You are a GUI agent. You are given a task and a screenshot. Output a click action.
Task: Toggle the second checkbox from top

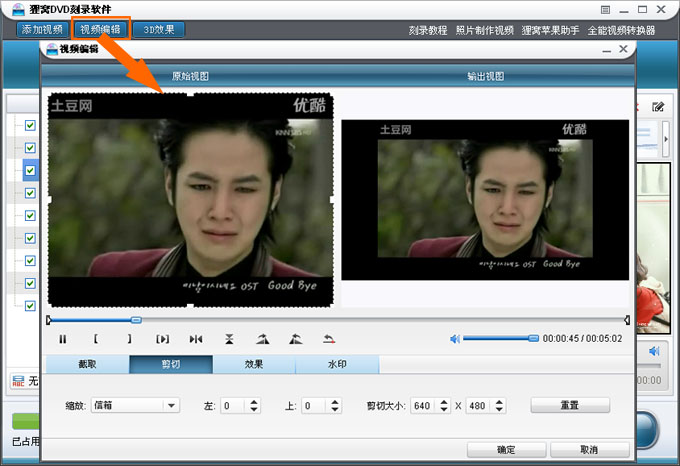point(30,148)
